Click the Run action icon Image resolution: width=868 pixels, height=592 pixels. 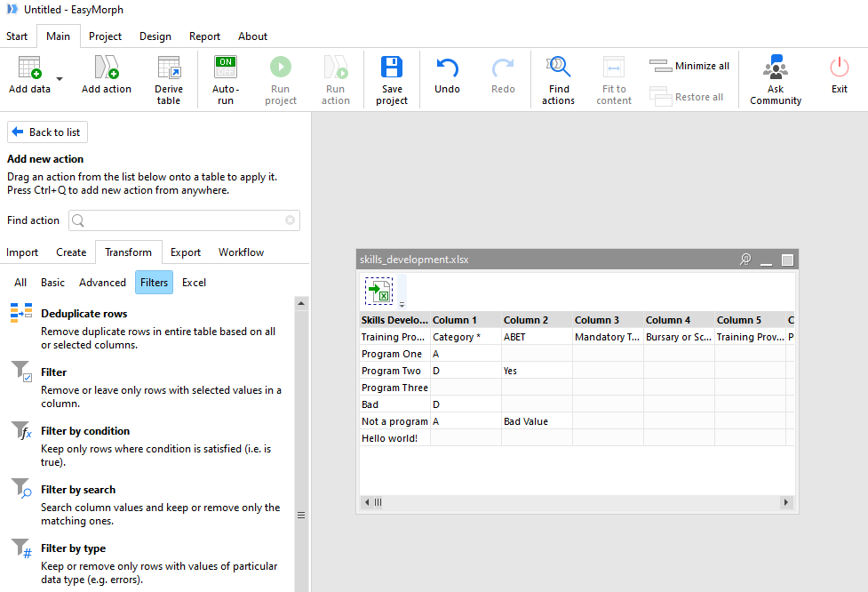[x=336, y=67]
